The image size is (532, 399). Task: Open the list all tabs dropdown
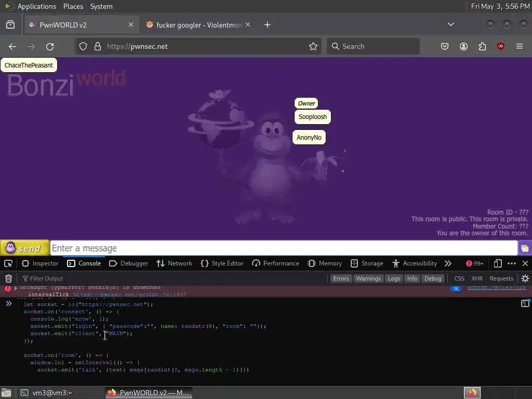point(451,24)
